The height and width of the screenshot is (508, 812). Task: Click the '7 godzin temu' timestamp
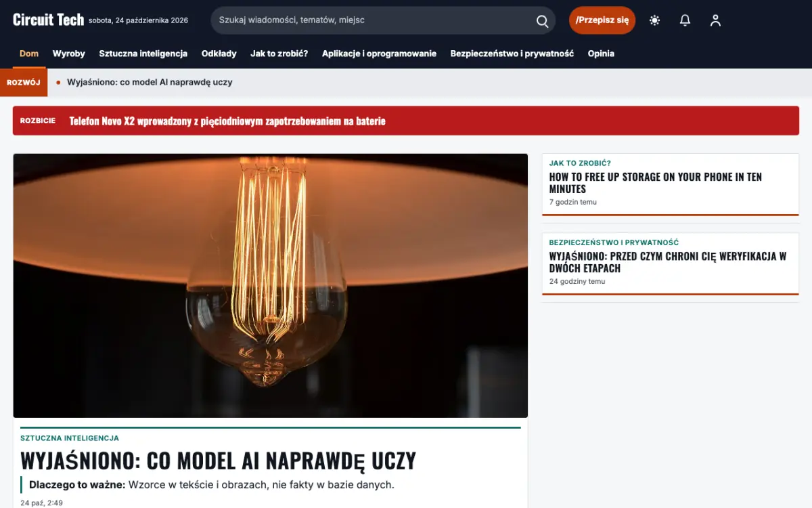tap(573, 202)
